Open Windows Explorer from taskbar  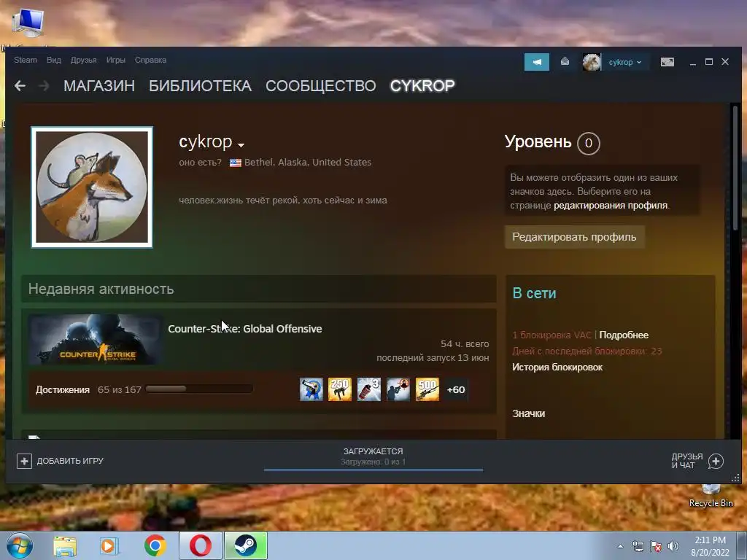pyautogui.click(x=65, y=546)
